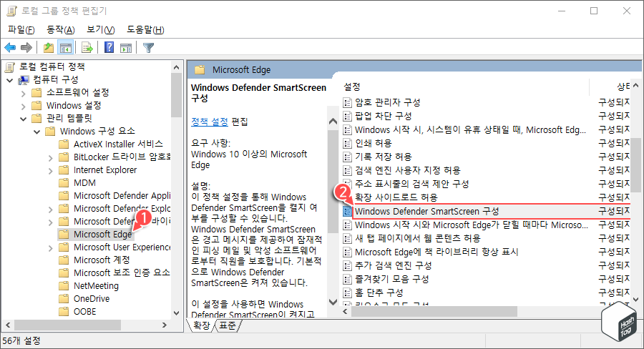The width and height of the screenshot is (644, 349).
Task: Expand the Internet Explorer node
Action: pos(51,170)
